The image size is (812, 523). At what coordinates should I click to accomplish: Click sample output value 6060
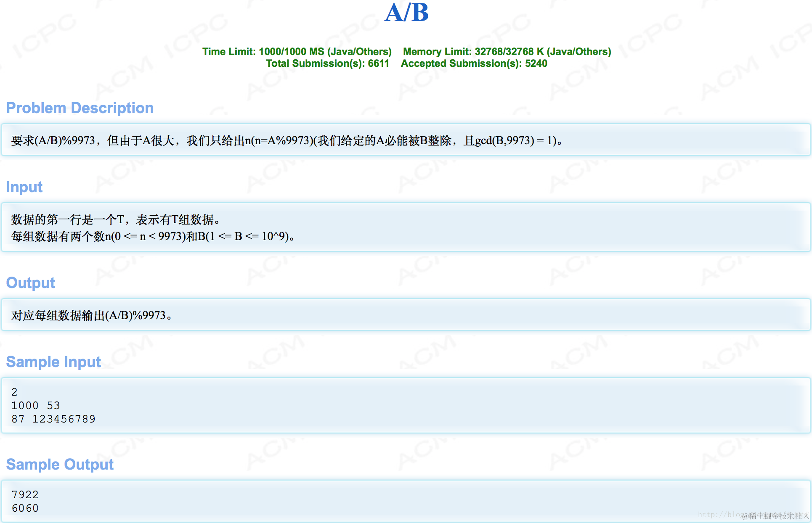(25, 508)
